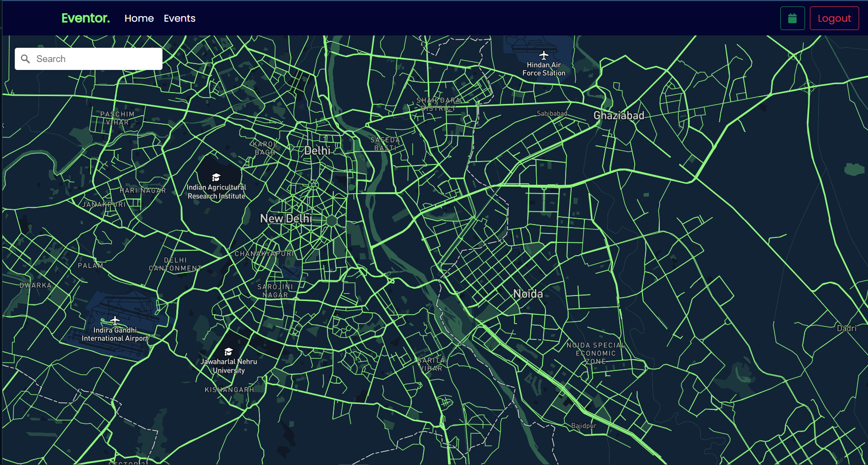Click the DWARKA label

click(35, 285)
